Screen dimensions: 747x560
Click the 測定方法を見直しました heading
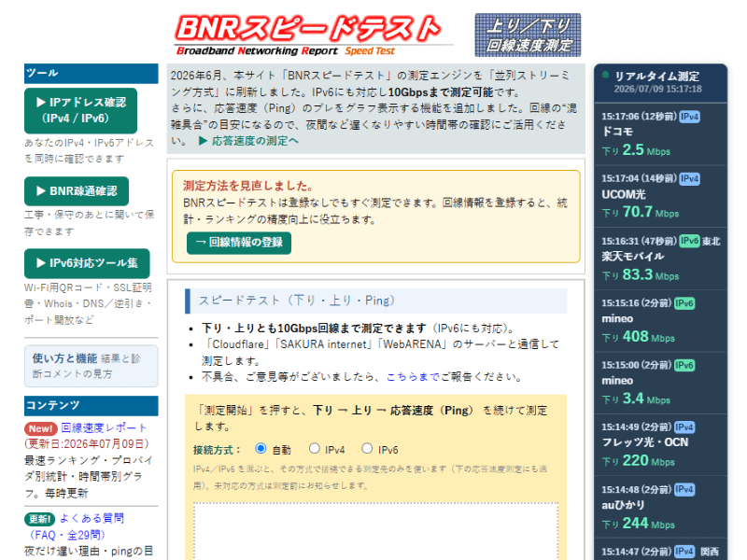(247, 186)
